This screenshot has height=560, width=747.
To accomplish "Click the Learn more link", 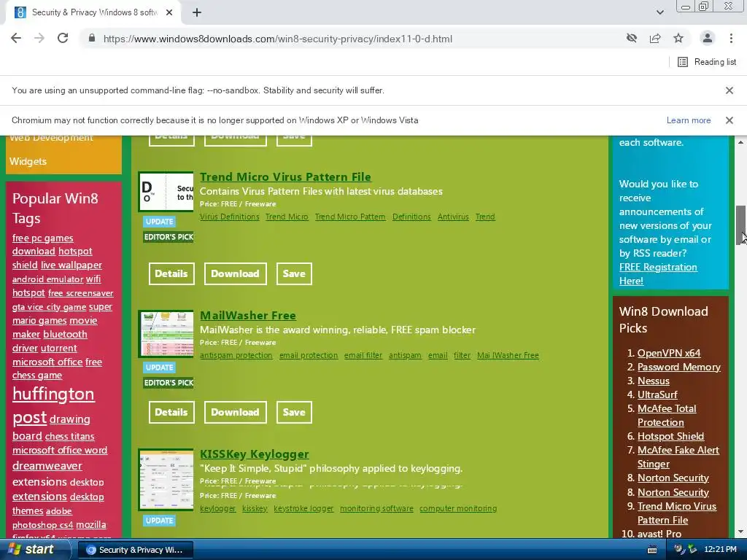I will [689, 120].
